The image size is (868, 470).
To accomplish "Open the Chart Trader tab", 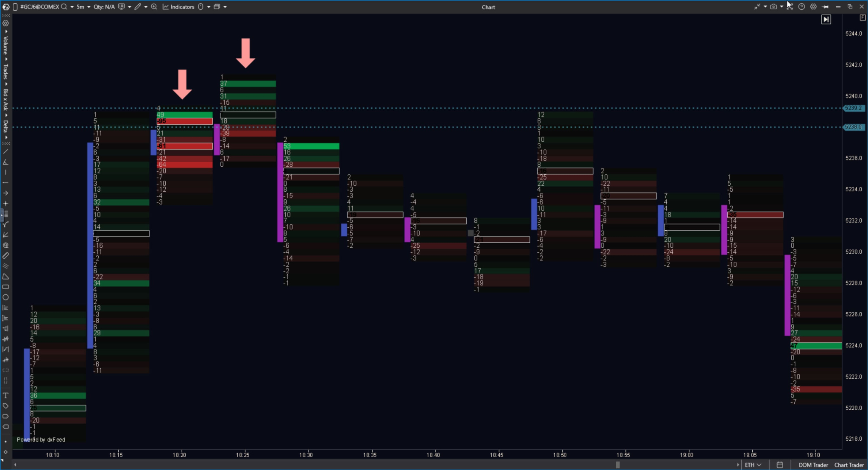I will pyautogui.click(x=849, y=465).
